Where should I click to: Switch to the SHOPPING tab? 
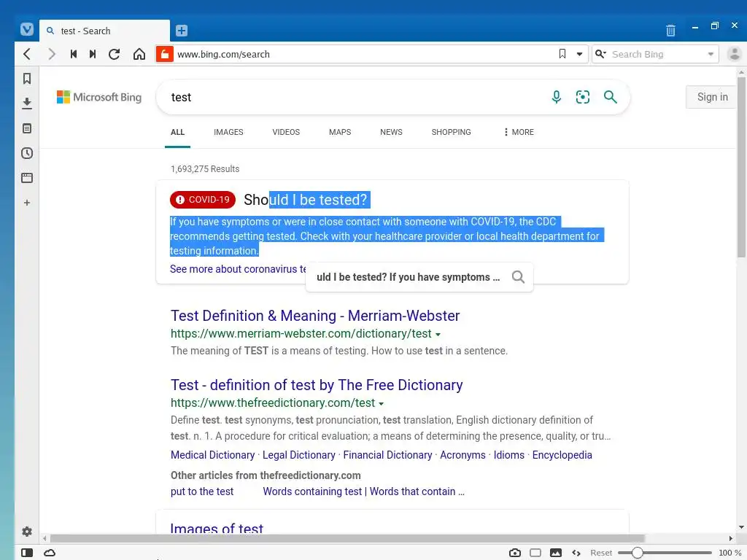[451, 133]
